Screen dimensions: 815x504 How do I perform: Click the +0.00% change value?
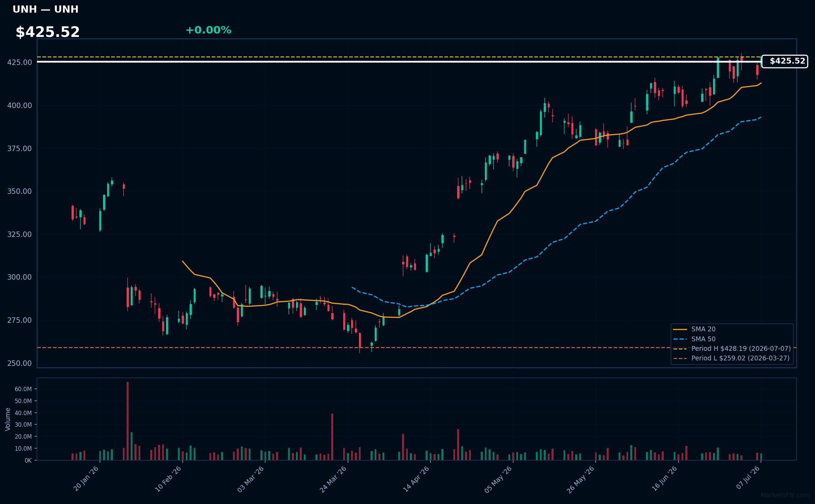208,30
